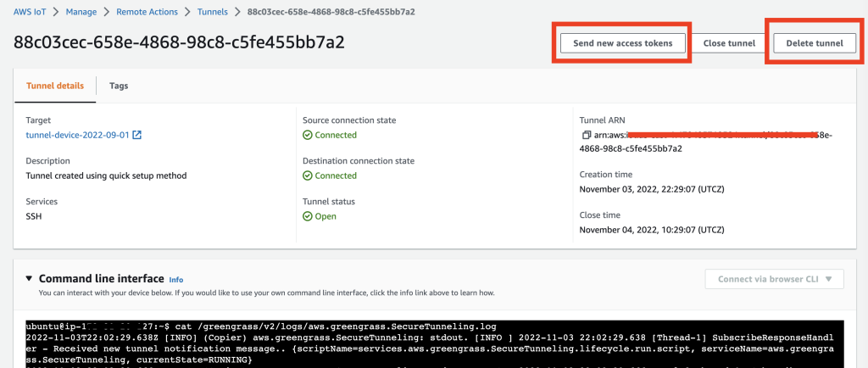Go to the Manage breadcrumb
Viewport: 868px width, 368px height.
81,12
